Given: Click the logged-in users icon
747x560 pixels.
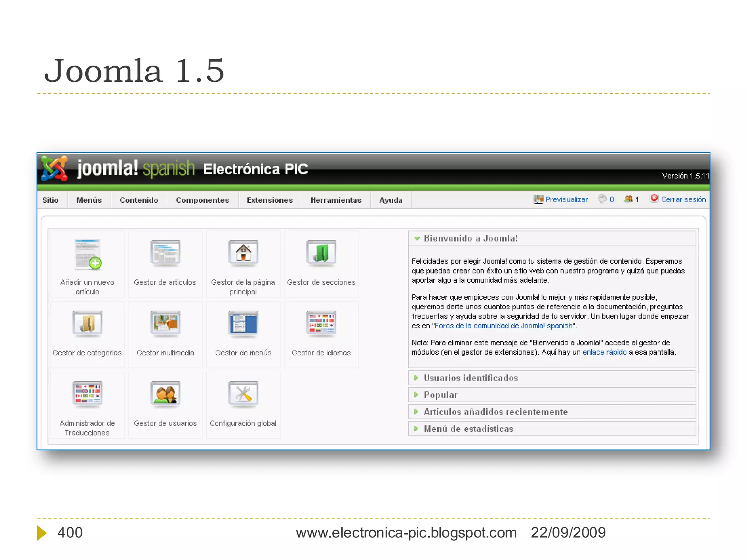Looking at the screenshot, I should 628,199.
